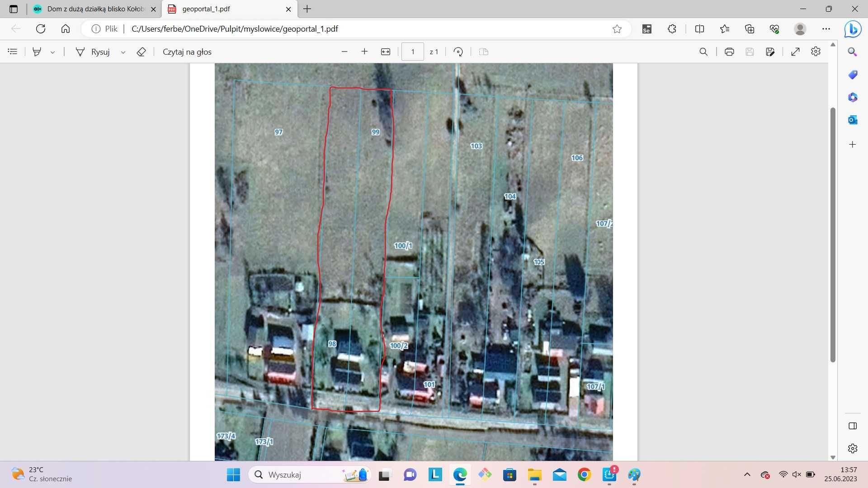Open sidebar search icon

coord(853,52)
